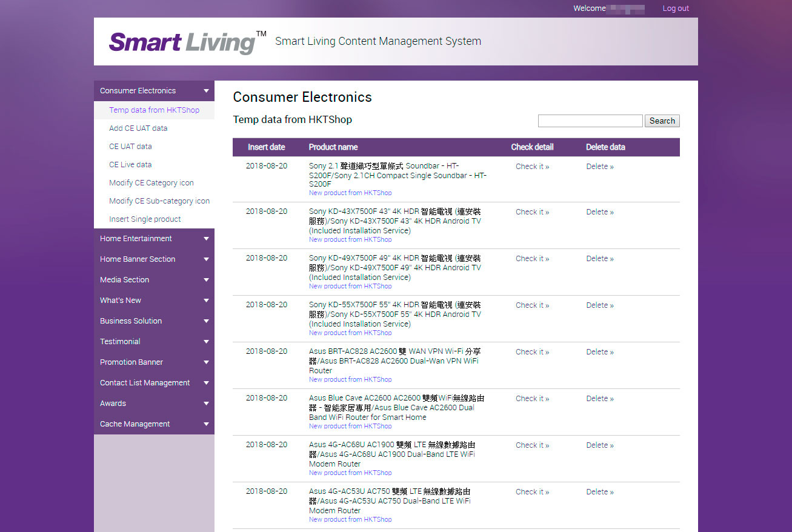The width and height of the screenshot is (792, 532).
Task: Click Asus BRT-AC828 AC2600 product name
Action: [x=395, y=361]
